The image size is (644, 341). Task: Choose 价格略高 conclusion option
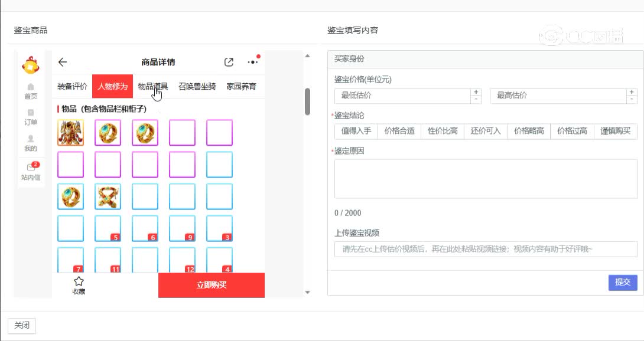(529, 131)
